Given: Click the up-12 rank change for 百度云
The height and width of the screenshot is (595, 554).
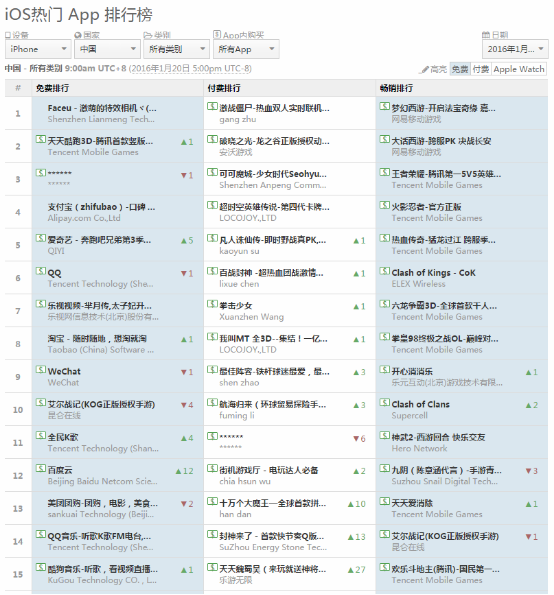Looking at the screenshot, I should 184,471.
